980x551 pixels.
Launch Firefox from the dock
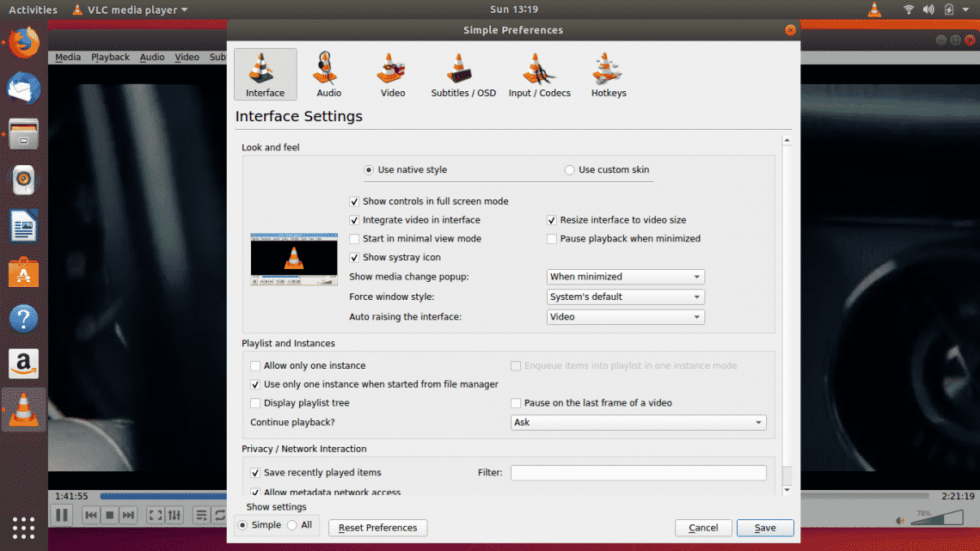(24, 42)
